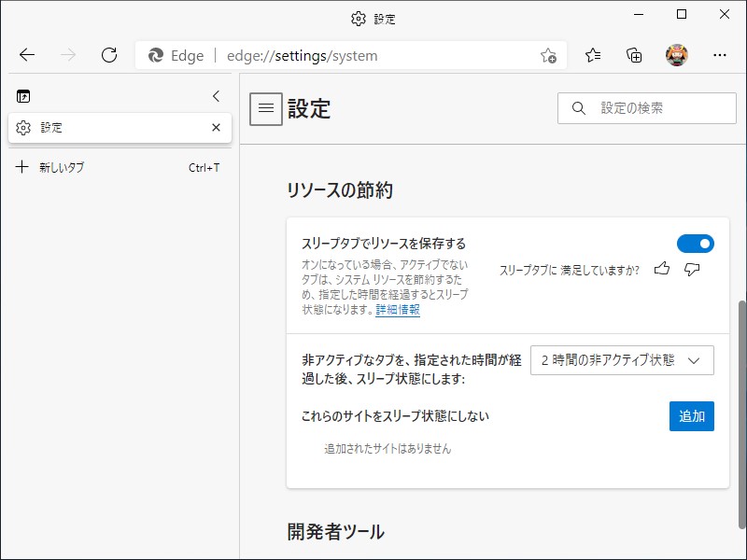Screen dimensions: 747x560
Task: Add this page to favorites via address bar star
Action: 550,55
